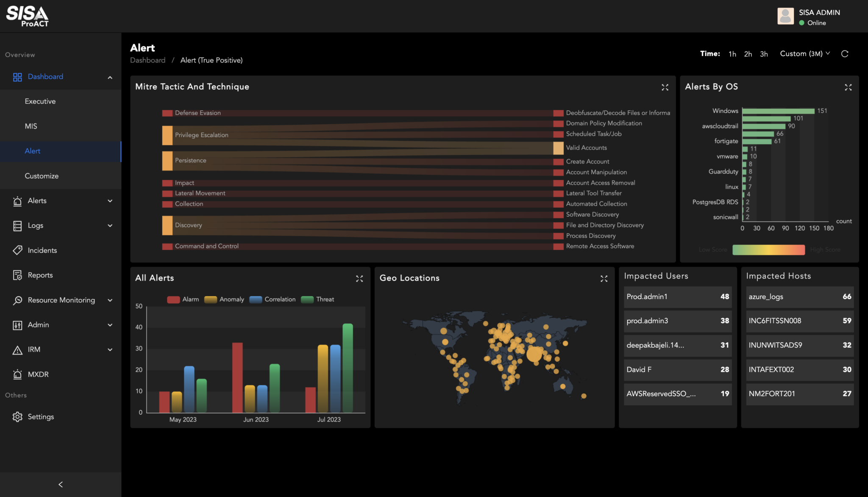Click the All Alerts expand icon
Image resolution: width=868 pixels, height=497 pixels.
point(359,279)
